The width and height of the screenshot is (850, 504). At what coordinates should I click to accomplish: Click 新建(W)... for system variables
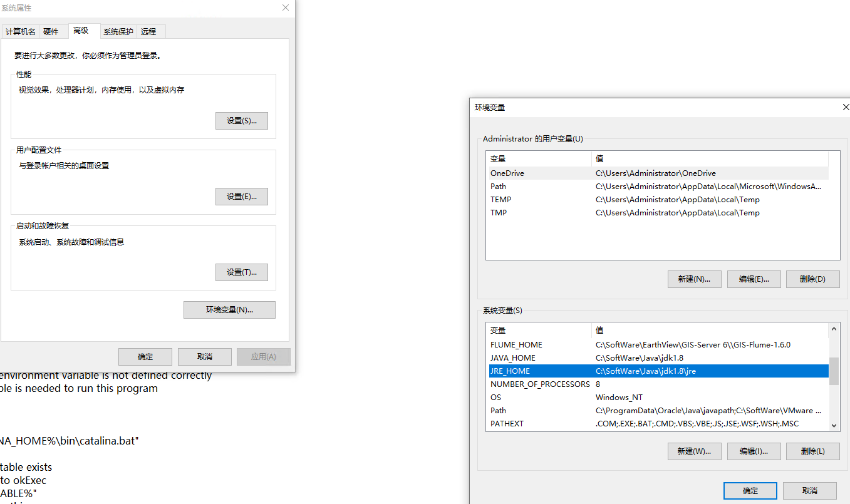(x=694, y=451)
